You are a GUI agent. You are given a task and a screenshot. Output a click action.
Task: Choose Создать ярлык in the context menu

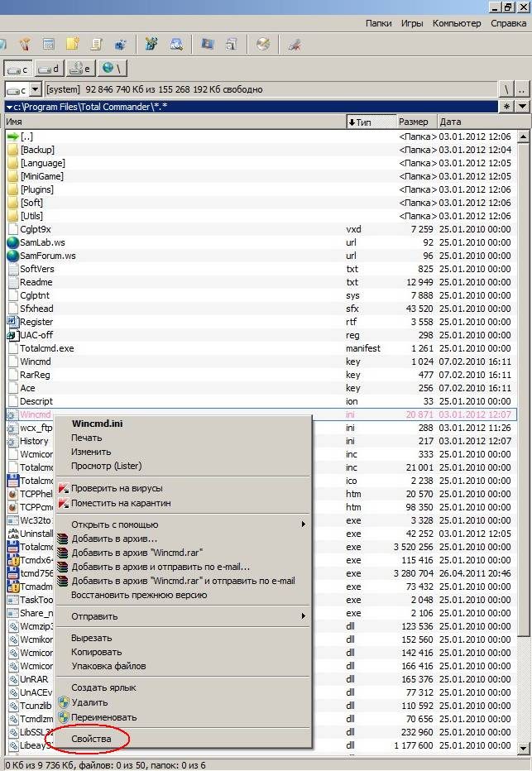point(103,687)
